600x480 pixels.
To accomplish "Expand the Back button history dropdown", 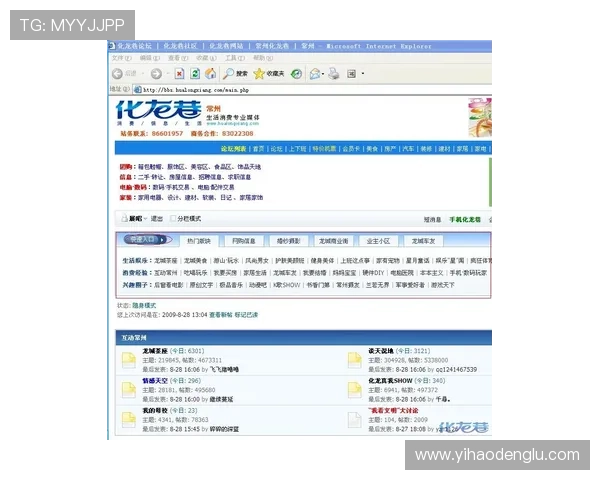I will pyautogui.click(x=143, y=73).
